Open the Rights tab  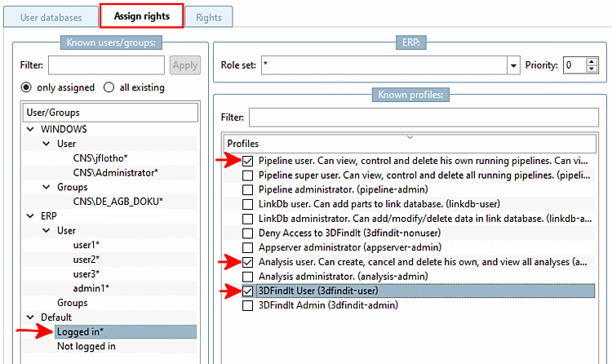click(208, 16)
